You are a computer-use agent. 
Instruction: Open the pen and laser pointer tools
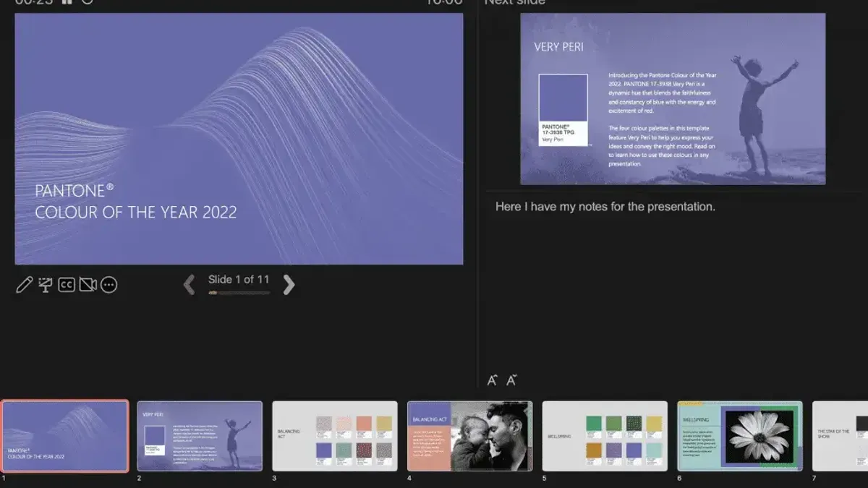[24, 285]
